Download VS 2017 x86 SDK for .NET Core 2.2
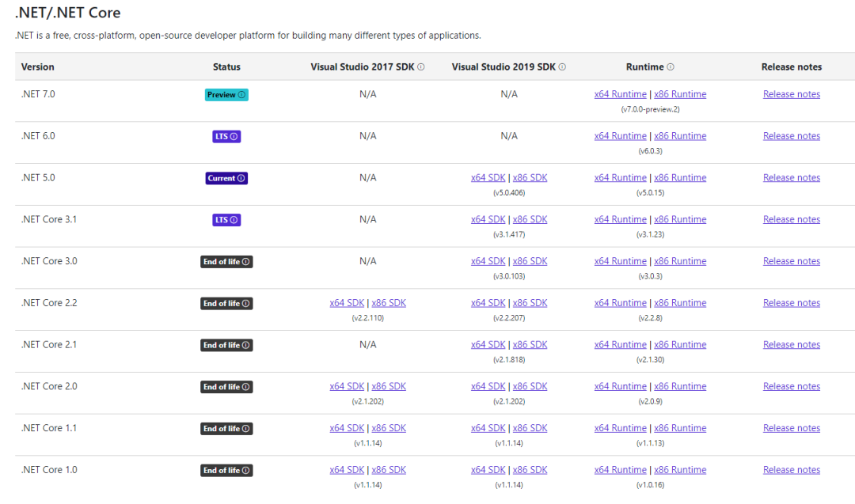Viewport: 855px width, 504px height. point(389,303)
